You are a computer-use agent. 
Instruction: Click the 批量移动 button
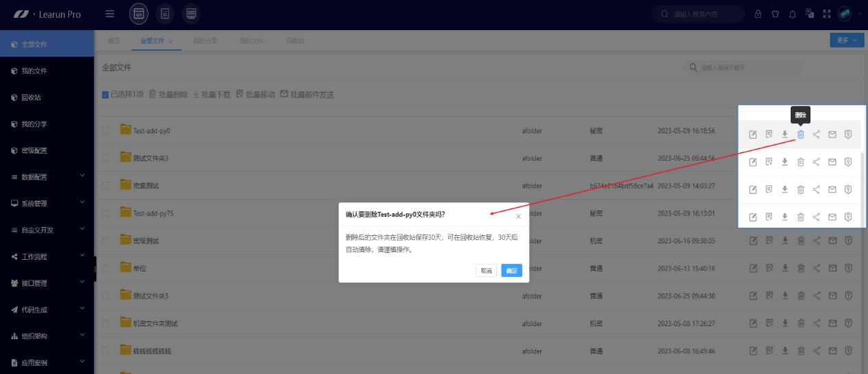coord(255,94)
